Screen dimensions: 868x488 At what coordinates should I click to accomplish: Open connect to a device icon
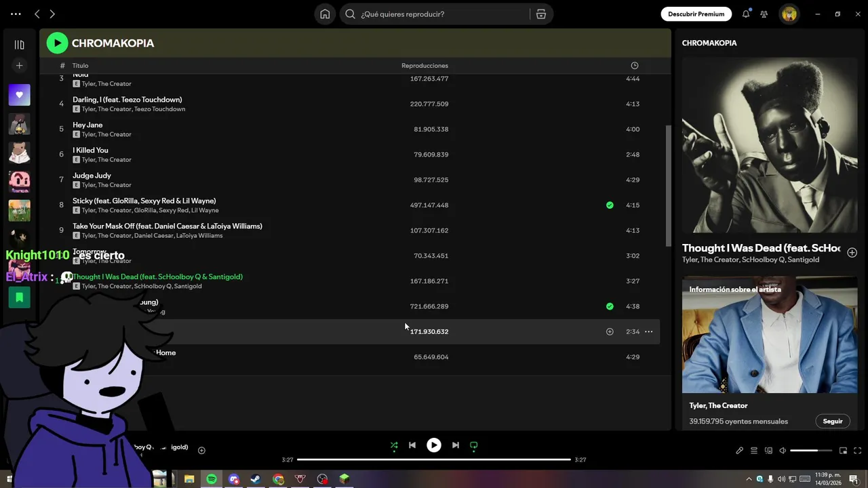pos(768,451)
